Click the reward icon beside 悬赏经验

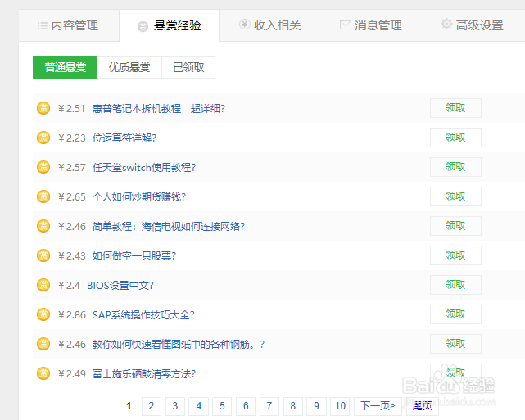143,26
